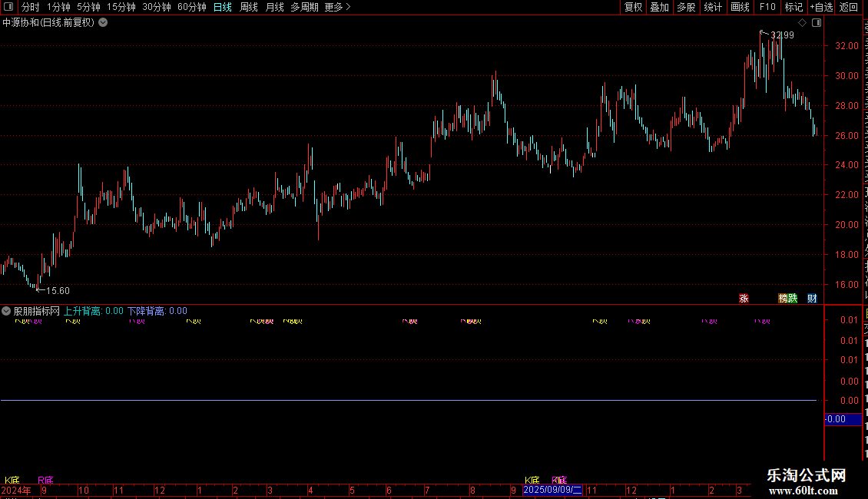
Task: Toggle the left panel layout icon
Action: (x=8, y=7)
